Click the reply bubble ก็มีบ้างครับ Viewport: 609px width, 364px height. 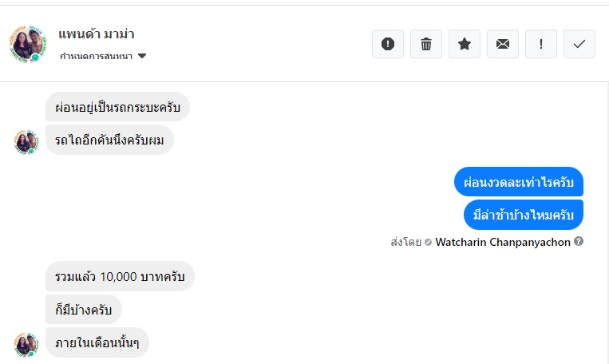pos(84,310)
